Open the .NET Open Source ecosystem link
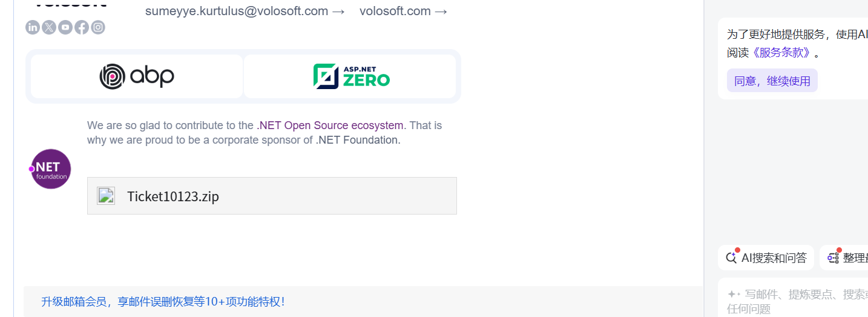Viewport: 868px width, 317px height. pyautogui.click(x=330, y=125)
